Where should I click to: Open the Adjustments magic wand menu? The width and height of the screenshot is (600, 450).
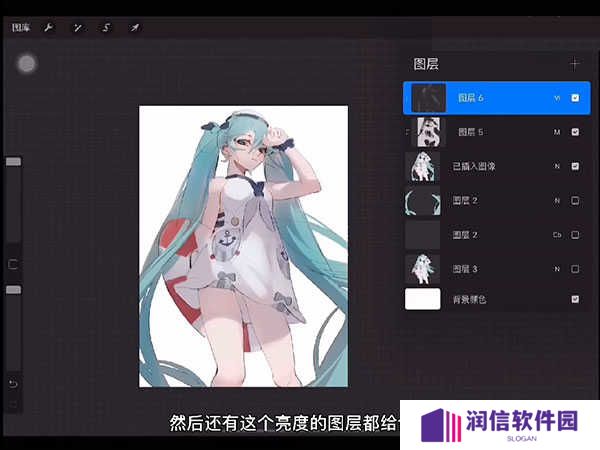(x=78, y=28)
